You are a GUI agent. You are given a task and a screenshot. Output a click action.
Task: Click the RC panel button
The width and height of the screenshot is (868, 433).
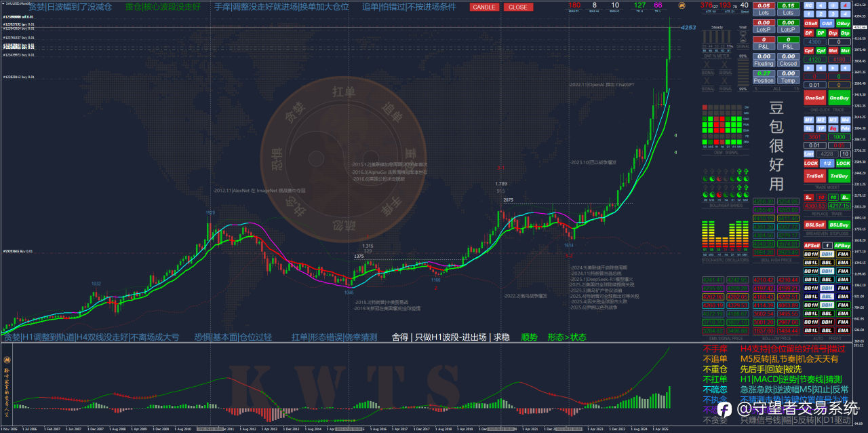[808, 5]
